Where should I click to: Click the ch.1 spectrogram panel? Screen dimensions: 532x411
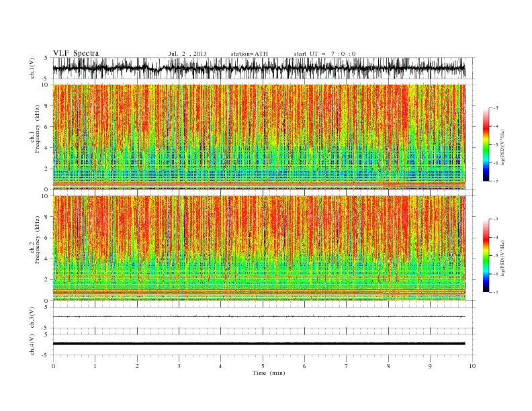coord(259,137)
